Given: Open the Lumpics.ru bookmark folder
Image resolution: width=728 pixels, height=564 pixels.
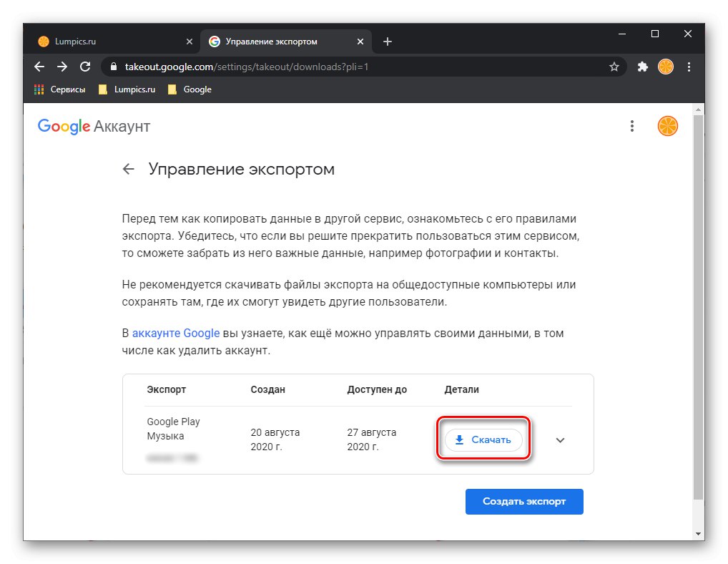Looking at the screenshot, I should pyautogui.click(x=127, y=89).
